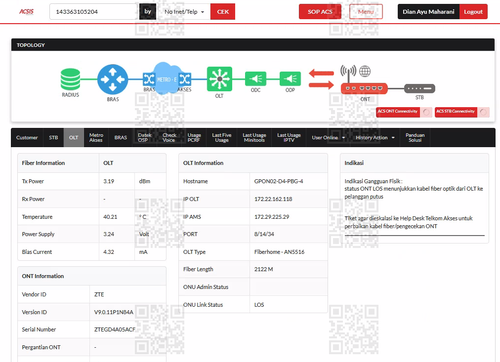Expand the History Action dropdown tab

pyautogui.click(x=375, y=138)
